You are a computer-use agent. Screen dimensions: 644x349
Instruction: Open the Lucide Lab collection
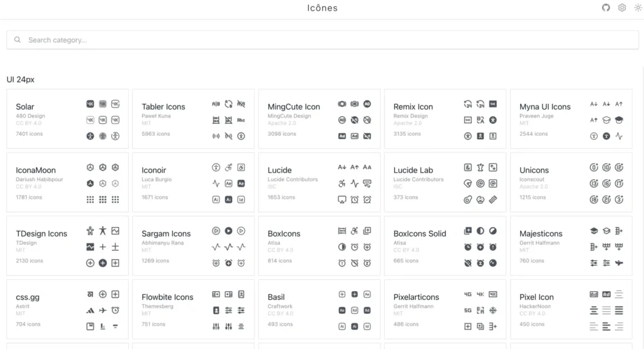(445, 182)
